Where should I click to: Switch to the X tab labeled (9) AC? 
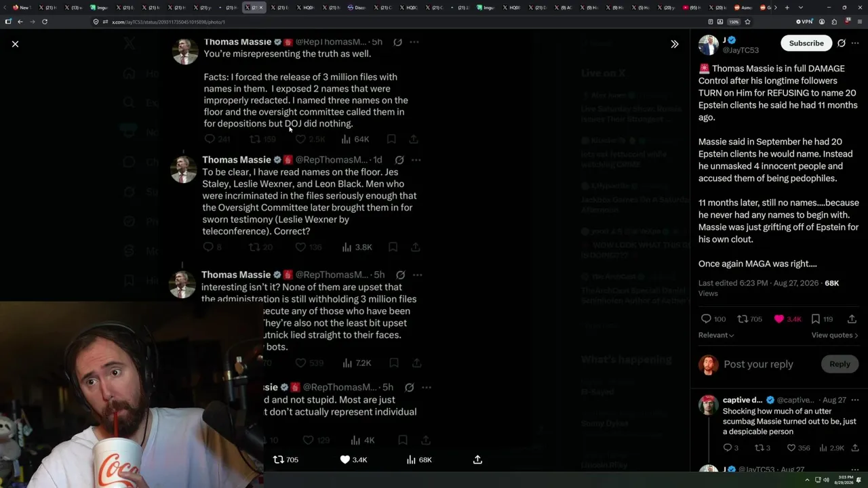click(563, 7)
